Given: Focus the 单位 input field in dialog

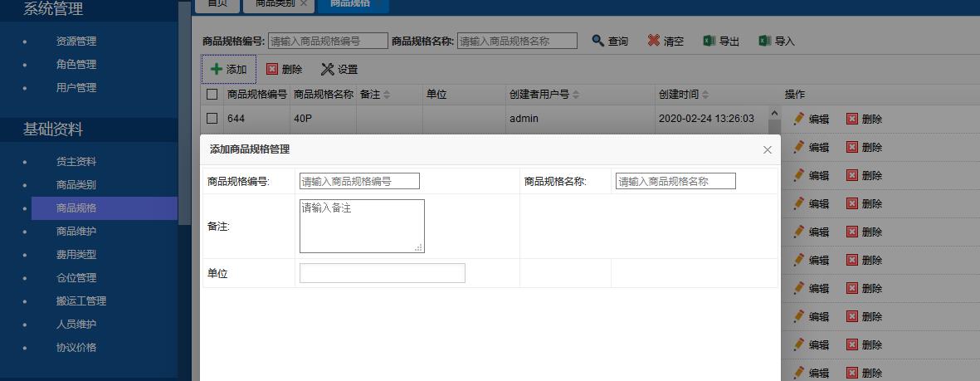Looking at the screenshot, I should (382, 273).
